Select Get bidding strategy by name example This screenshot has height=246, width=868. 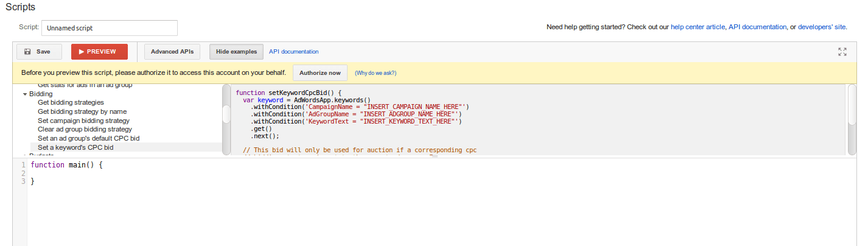(x=82, y=111)
